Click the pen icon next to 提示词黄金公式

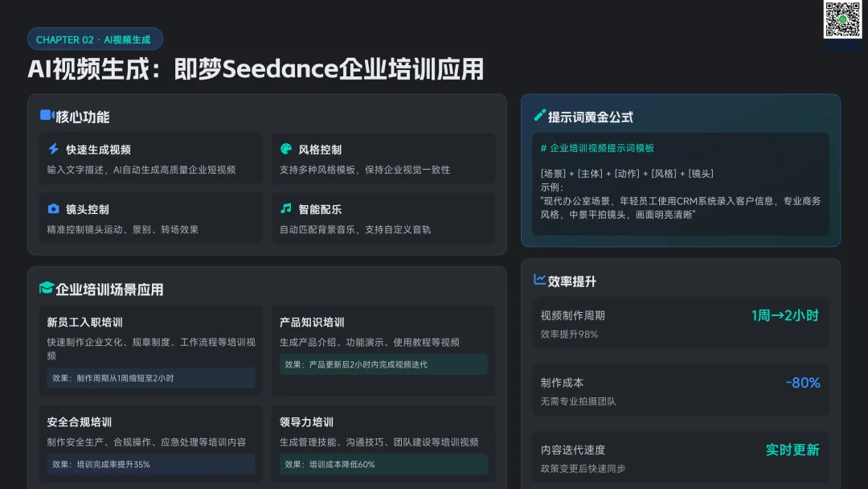pyautogui.click(x=540, y=116)
